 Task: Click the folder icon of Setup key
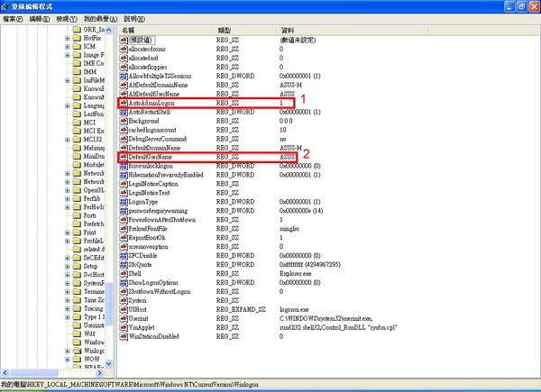pyautogui.click(x=77, y=266)
